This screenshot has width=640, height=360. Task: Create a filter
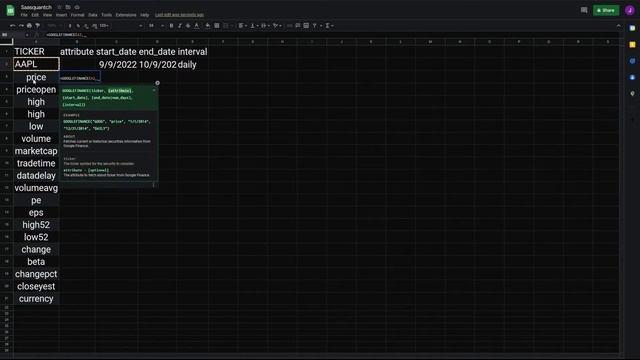(x=315, y=25)
